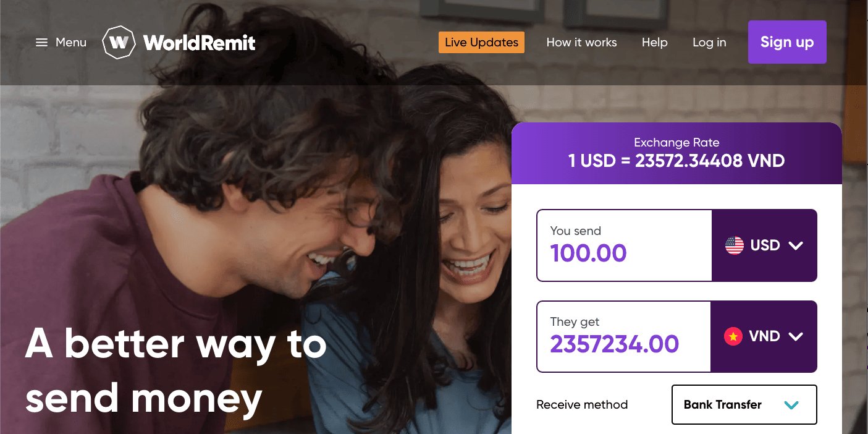Click the chevron beside VND
This screenshot has width=868, height=434.
pos(797,336)
